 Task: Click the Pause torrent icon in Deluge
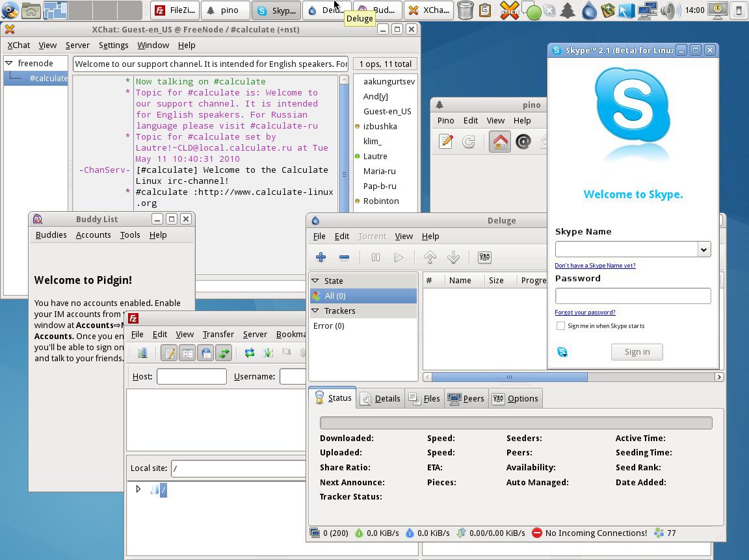375,258
